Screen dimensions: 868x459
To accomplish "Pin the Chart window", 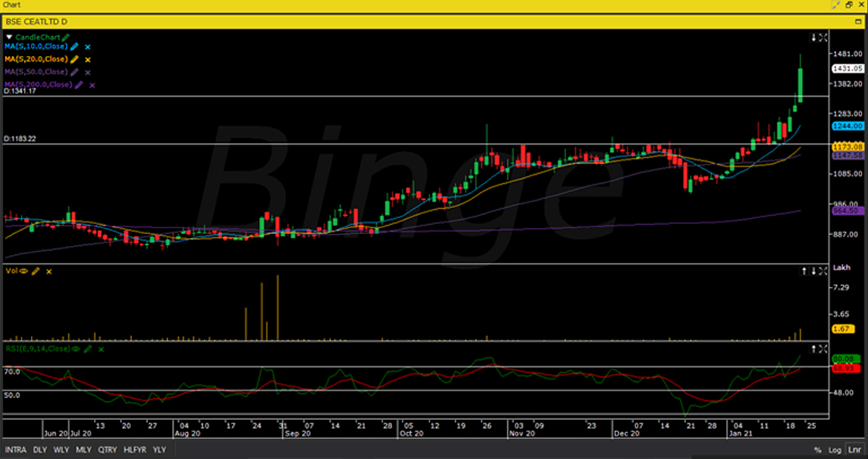I will tap(836, 5).
